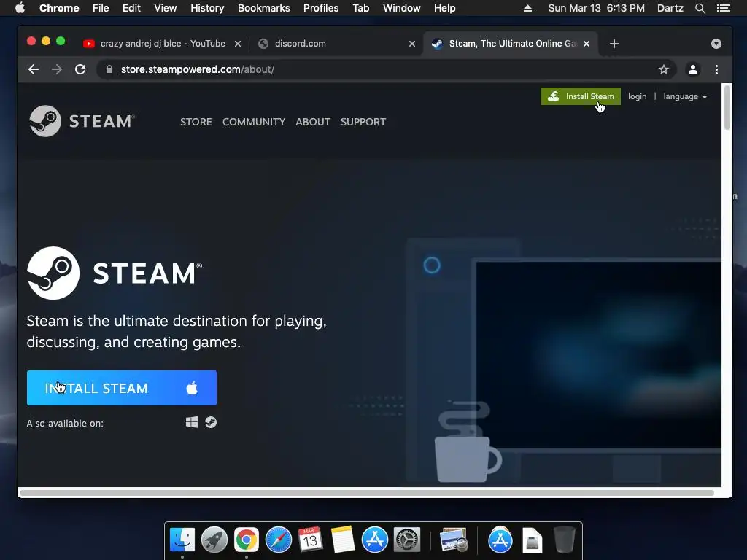Open the Notification Center list icon

(x=723, y=8)
